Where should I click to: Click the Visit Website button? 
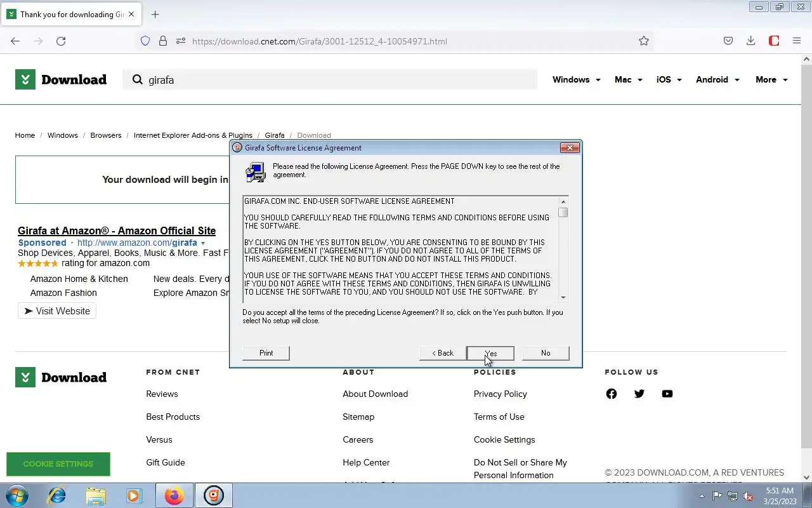click(57, 311)
